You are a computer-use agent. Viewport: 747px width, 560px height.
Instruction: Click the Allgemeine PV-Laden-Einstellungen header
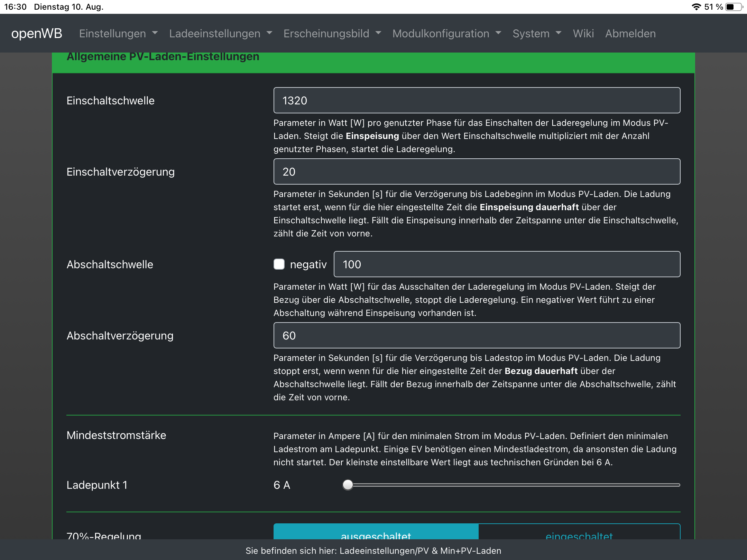tap(163, 58)
